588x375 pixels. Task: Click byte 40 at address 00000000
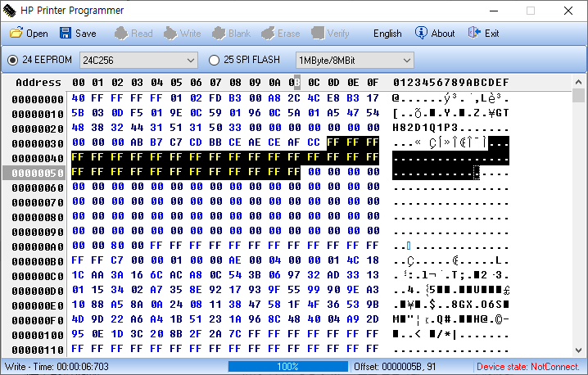tap(78, 98)
